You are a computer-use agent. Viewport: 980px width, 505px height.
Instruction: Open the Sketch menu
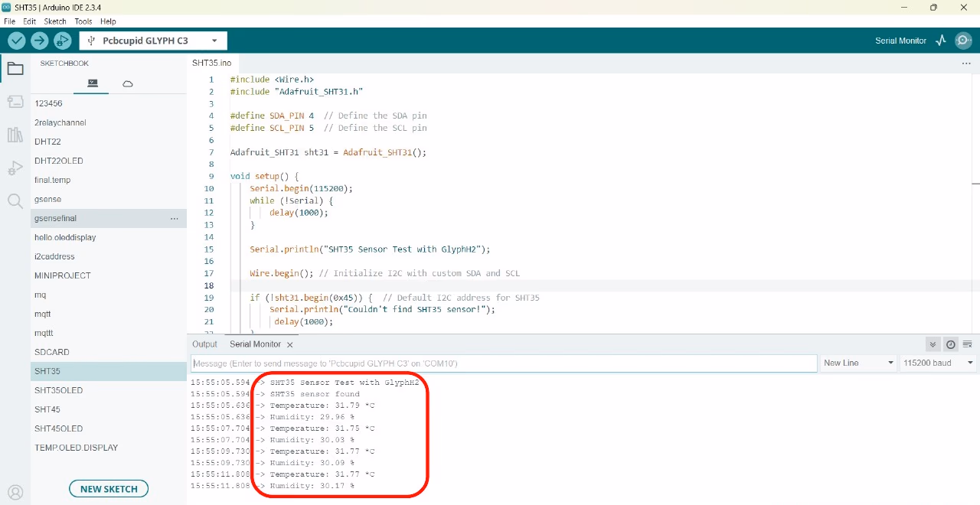pos(55,21)
